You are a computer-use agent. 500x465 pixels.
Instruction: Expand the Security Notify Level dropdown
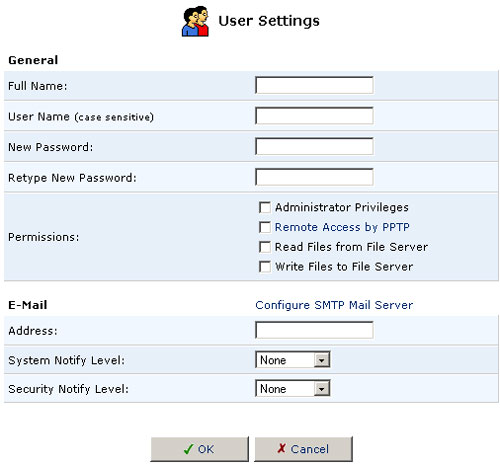(x=293, y=388)
